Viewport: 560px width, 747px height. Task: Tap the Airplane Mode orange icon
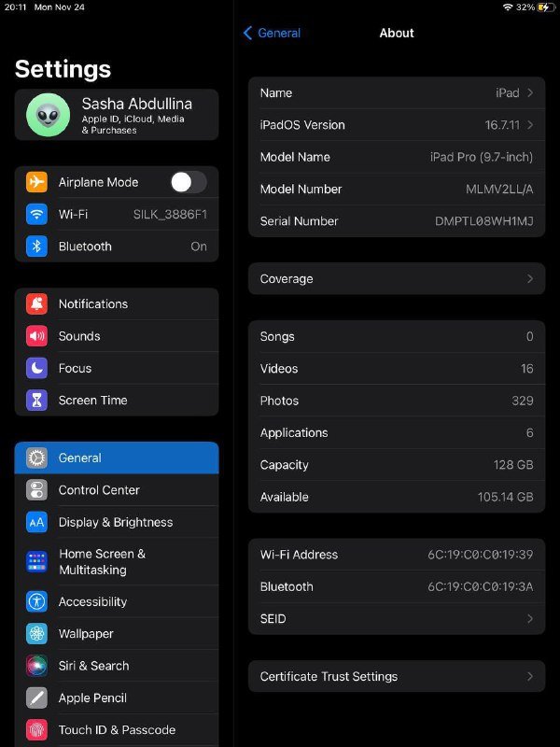click(x=36, y=182)
